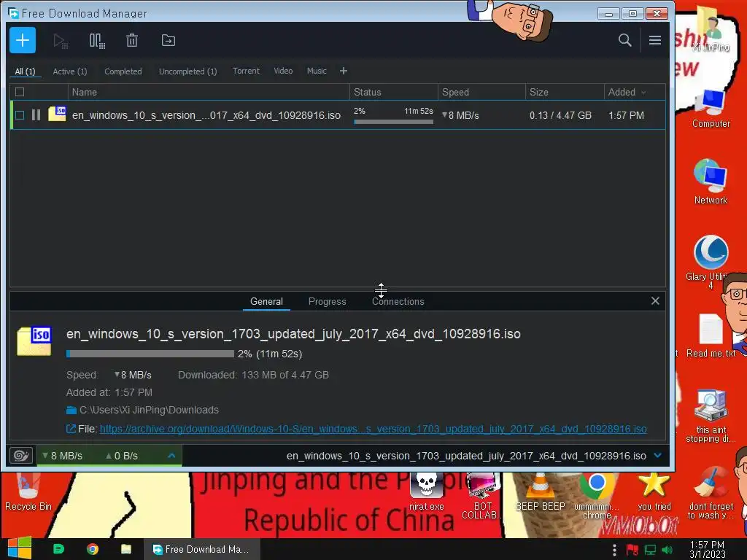Open njrat.exe desktop icon
Screen dimensions: 747x560
(x=426, y=492)
